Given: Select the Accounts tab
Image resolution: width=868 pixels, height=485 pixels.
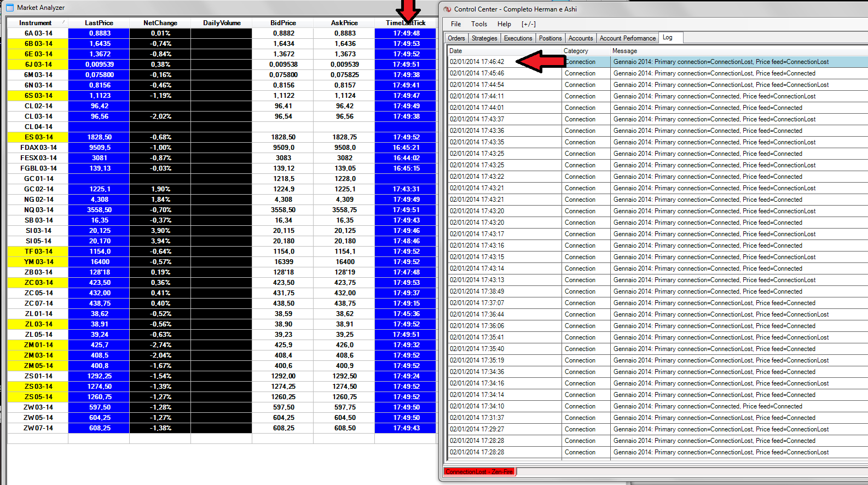Looking at the screenshot, I should click(x=581, y=38).
